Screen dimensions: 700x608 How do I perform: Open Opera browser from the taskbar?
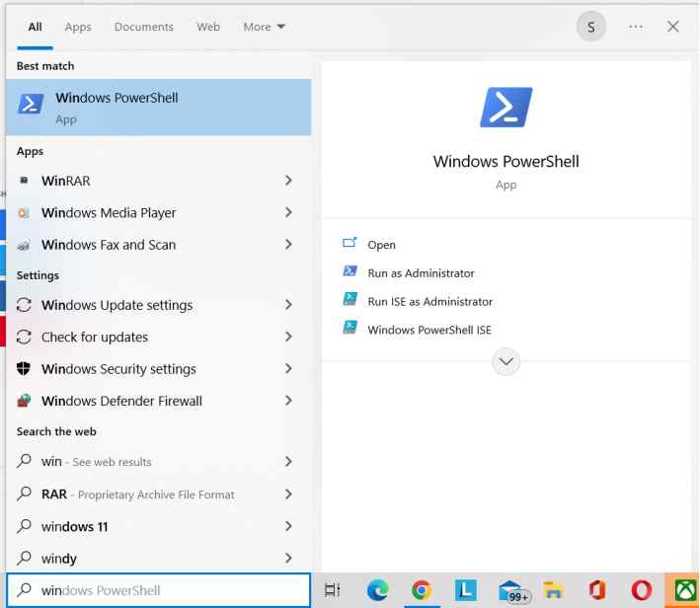pyautogui.click(x=641, y=590)
